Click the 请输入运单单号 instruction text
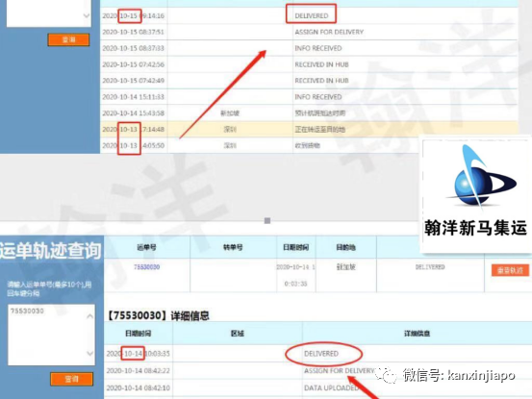This screenshot has width=532, height=399. (49, 288)
